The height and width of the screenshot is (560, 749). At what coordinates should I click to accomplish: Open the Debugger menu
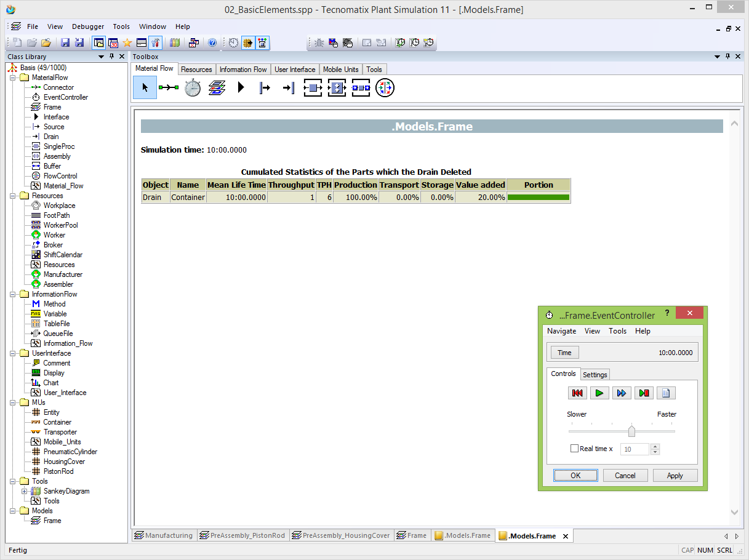click(x=88, y=26)
